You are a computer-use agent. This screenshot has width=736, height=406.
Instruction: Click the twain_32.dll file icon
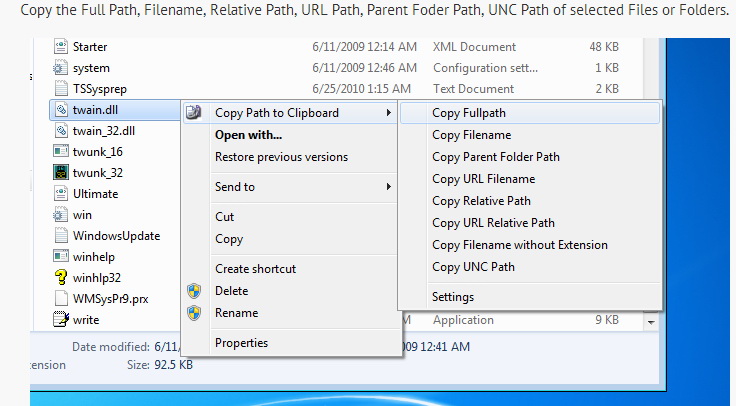click(x=61, y=130)
